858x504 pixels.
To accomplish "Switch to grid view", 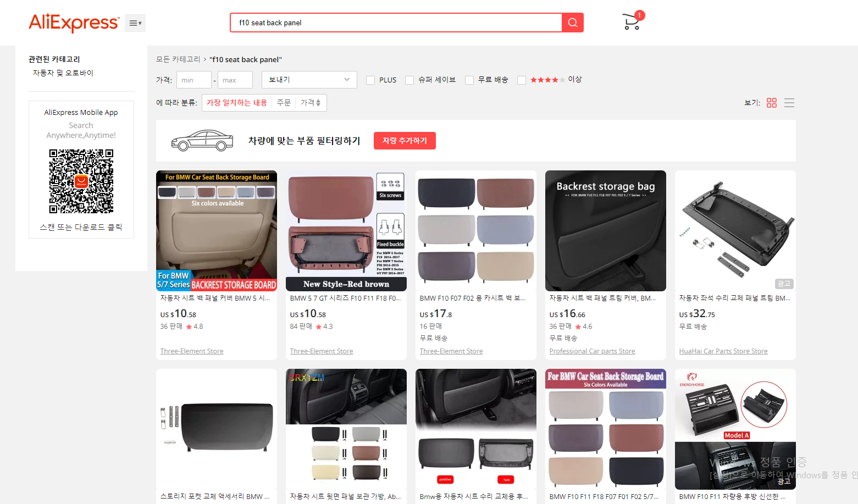I will [x=772, y=103].
